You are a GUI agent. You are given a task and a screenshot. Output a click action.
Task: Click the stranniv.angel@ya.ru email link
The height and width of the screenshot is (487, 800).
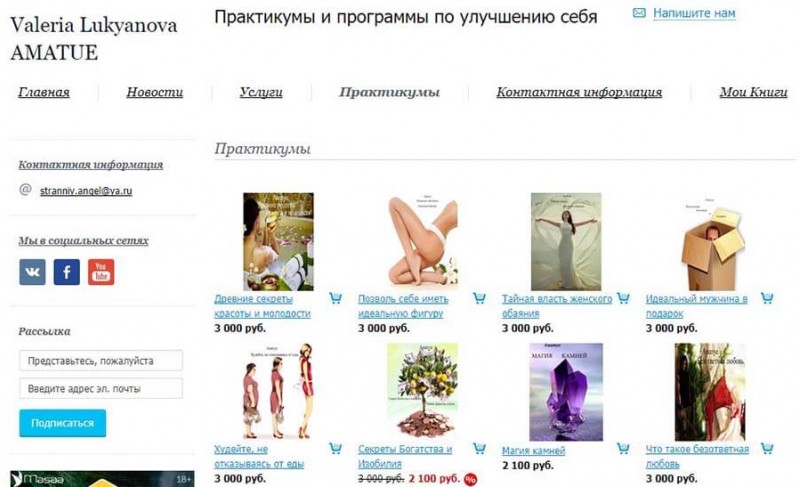point(86,191)
